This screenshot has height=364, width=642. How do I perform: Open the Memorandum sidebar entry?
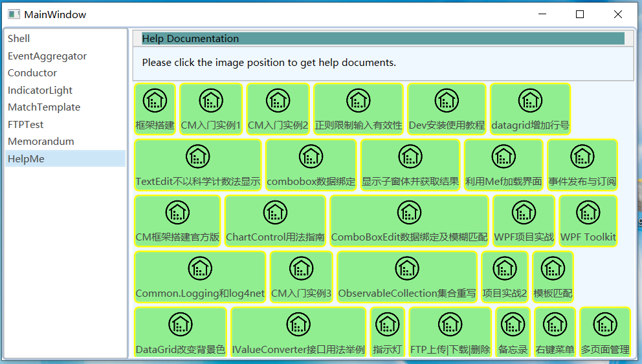tap(65, 142)
